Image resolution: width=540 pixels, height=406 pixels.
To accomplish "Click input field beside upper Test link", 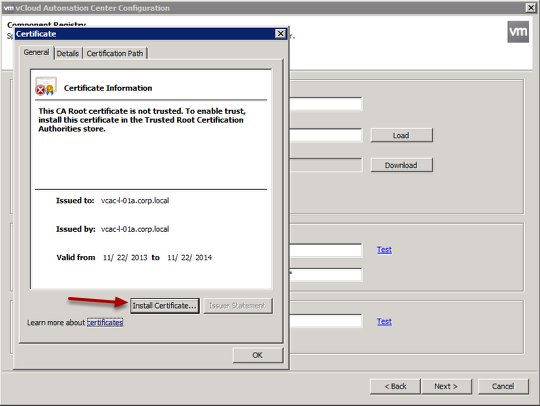I will coord(326,250).
